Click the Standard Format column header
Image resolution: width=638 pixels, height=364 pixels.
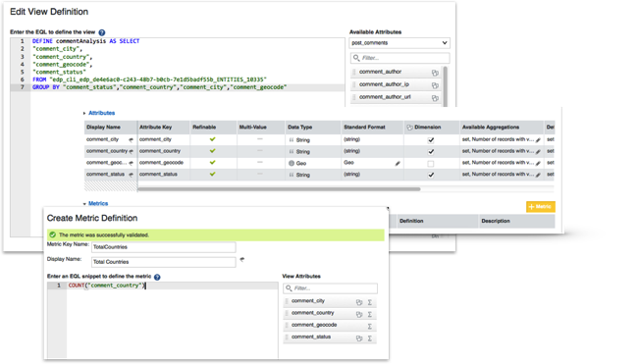pyautogui.click(x=372, y=128)
